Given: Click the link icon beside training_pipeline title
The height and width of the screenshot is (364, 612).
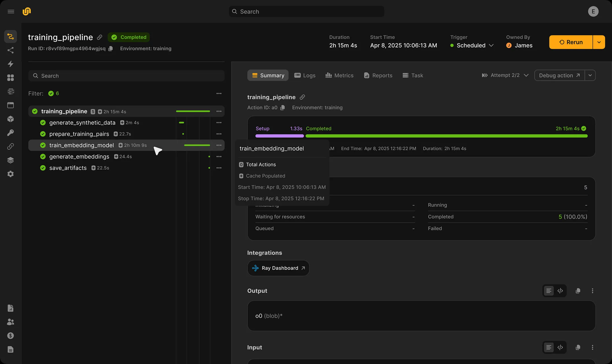Looking at the screenshot, I should click(99, 37).
